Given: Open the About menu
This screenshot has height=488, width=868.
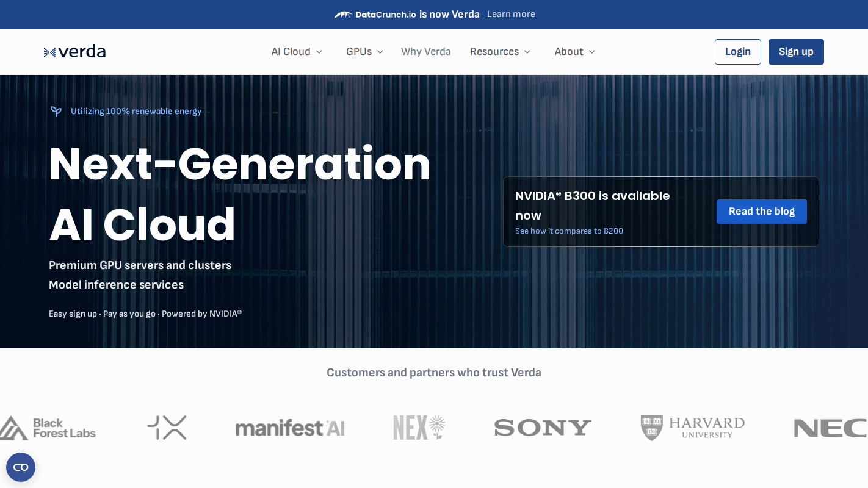Looking at the screenshot, I should coord(574,52).
